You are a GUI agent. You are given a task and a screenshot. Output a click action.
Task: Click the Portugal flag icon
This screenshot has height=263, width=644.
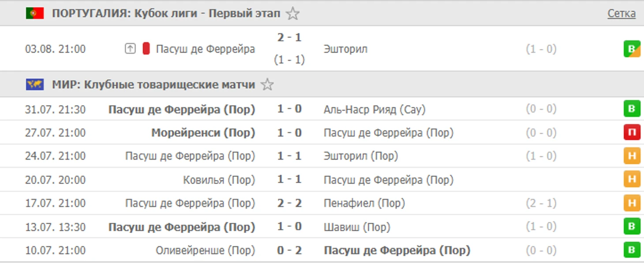coord(34,14)
